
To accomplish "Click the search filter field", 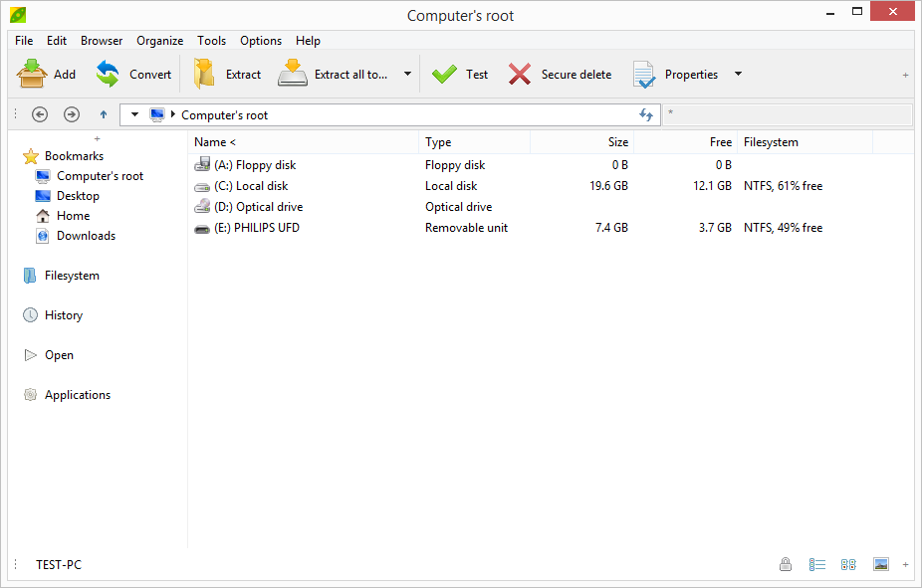I will coord(787,115).
